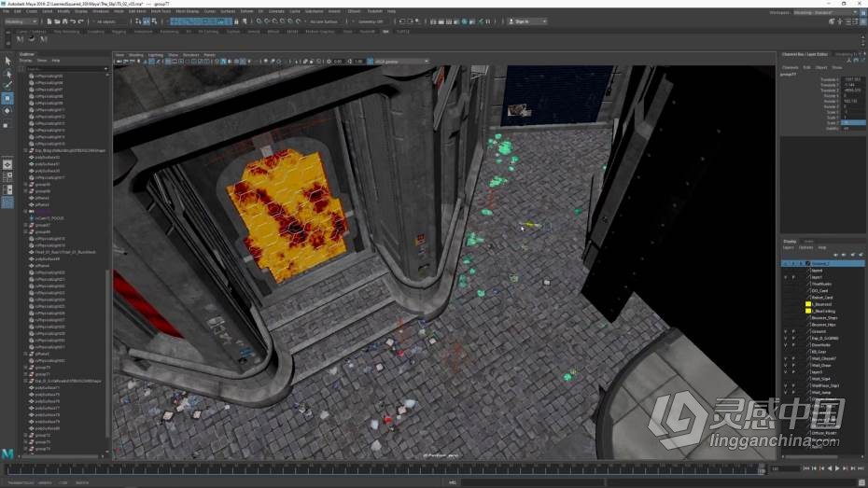Activate the Scale tool in toolbox
Screen dimensions: 868x488
(x=7, y=124)
